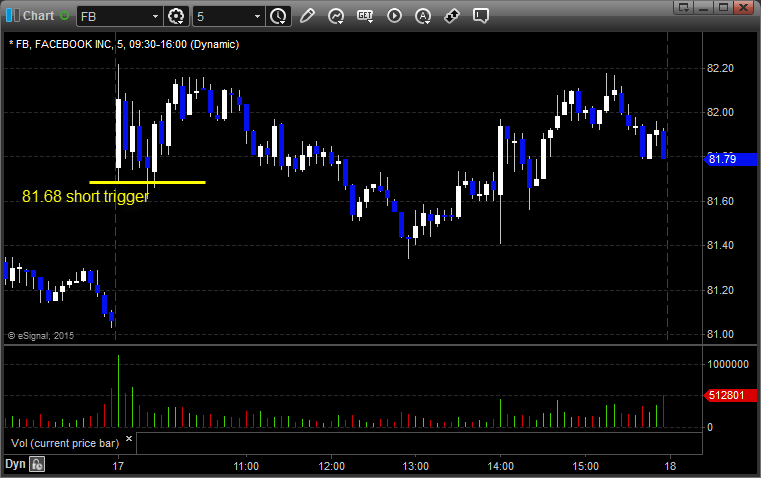Click the 82.20 price axis label

click(720, 68)
